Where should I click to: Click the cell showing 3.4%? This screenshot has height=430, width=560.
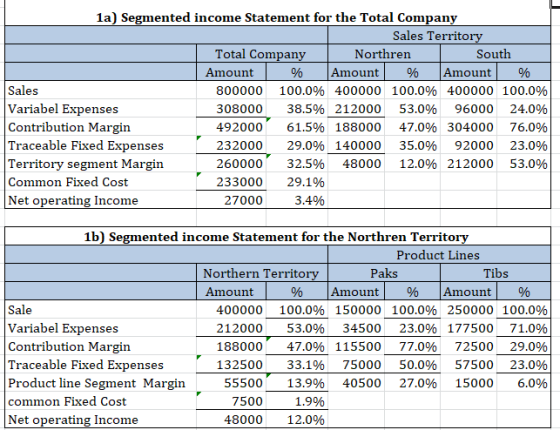click(297, 200)
